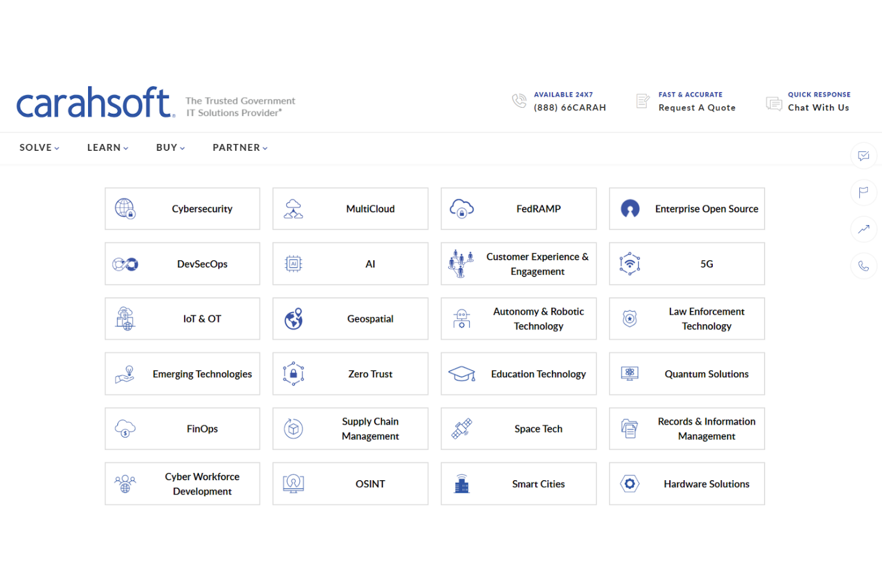
Task: Click the flag icon on the right sidebar
Action: click(864, 193)
